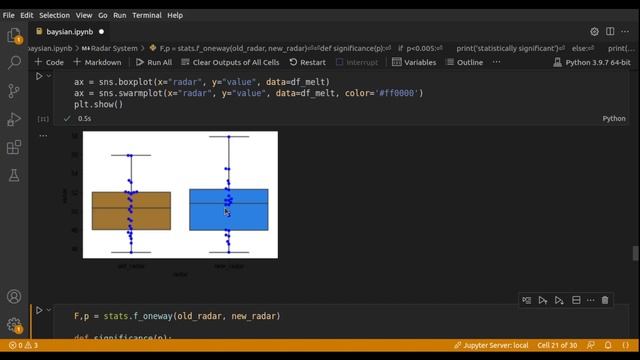Expand run options chevron for boxplot cell
This screenshot has height=360, width=640.
[x=49, y=76]
